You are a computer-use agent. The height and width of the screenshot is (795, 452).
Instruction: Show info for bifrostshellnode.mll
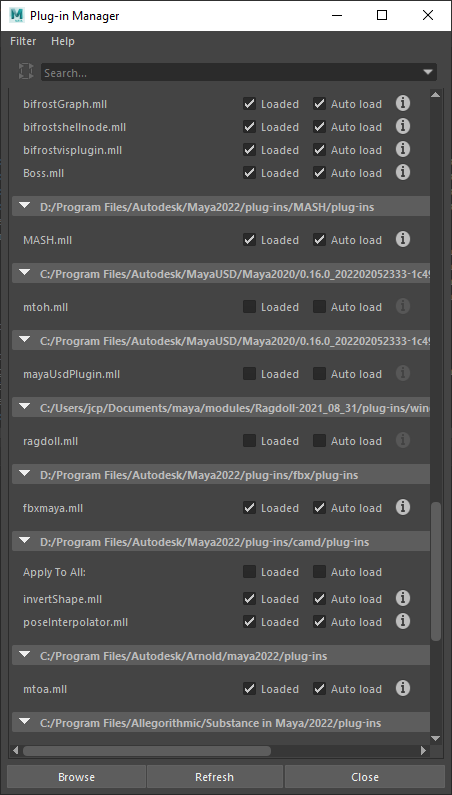click(403, 126)
